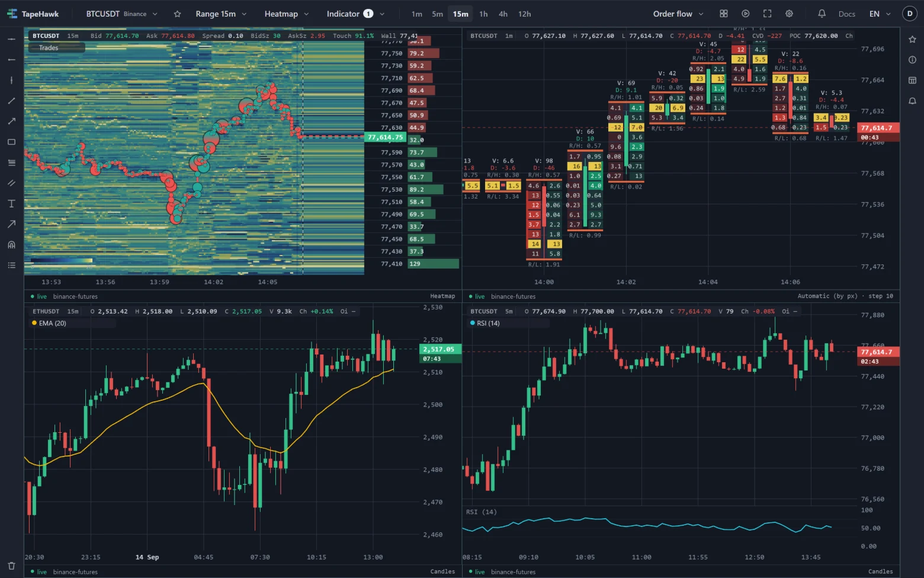Open the table panel in right sidebar
Viewport: 924px width, 578px height.
pos(912,80)
